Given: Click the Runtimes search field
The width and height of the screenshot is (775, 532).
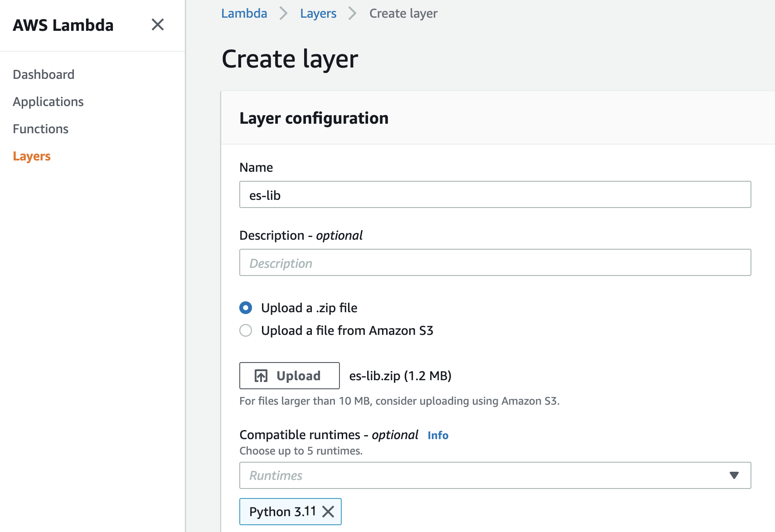Looking at the screenshot, I should 495,475.
